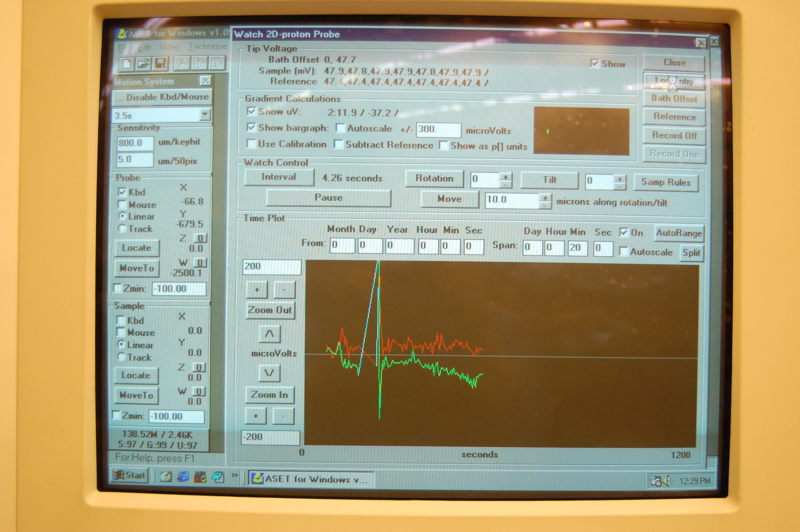This screenshot has width=800, height=532.
Task: Click the Samp Rules button
Action: point(666,182)
